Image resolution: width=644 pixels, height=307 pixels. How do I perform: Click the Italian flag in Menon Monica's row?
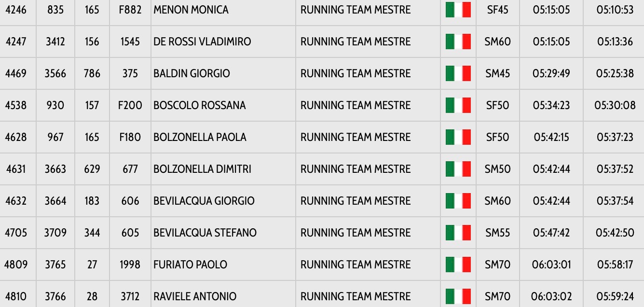click(x=458, y=10)
